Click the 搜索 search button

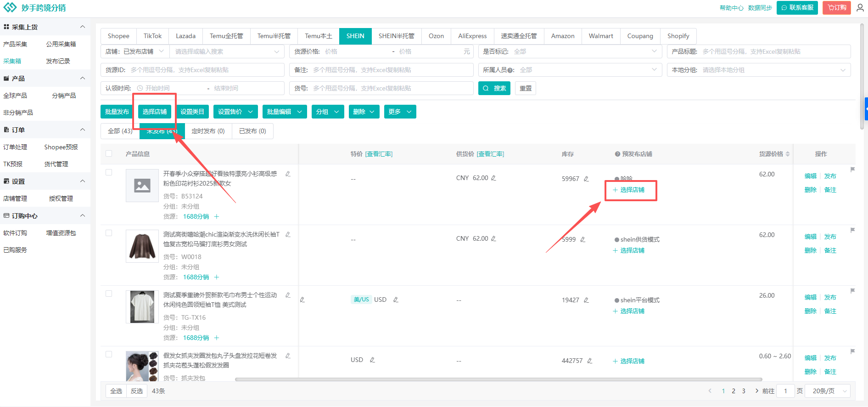[494, 88]
